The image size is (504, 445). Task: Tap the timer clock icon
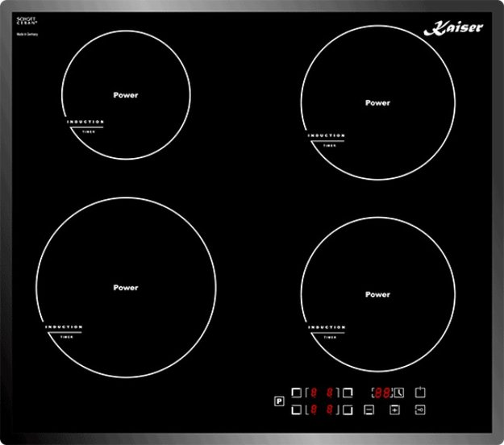point(398,393)
